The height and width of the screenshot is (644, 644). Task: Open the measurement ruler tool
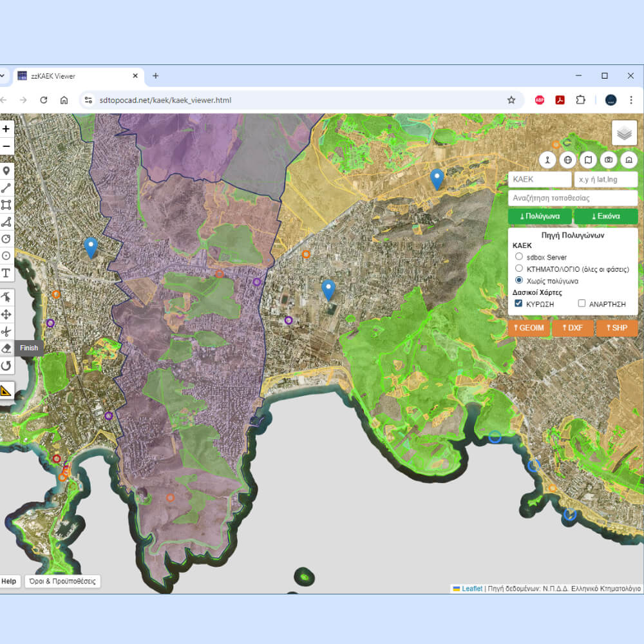[x=6, y=391]
